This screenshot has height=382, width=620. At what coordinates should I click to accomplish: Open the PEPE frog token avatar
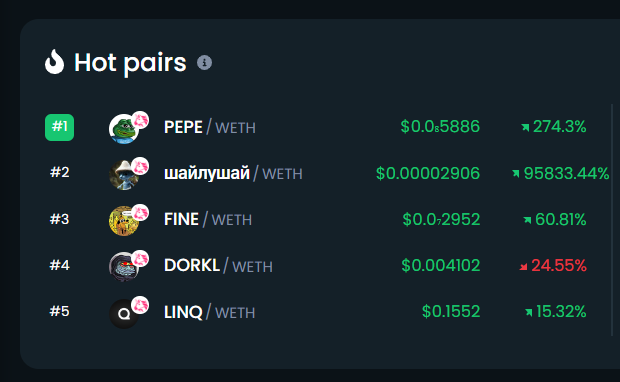(124, 129)
